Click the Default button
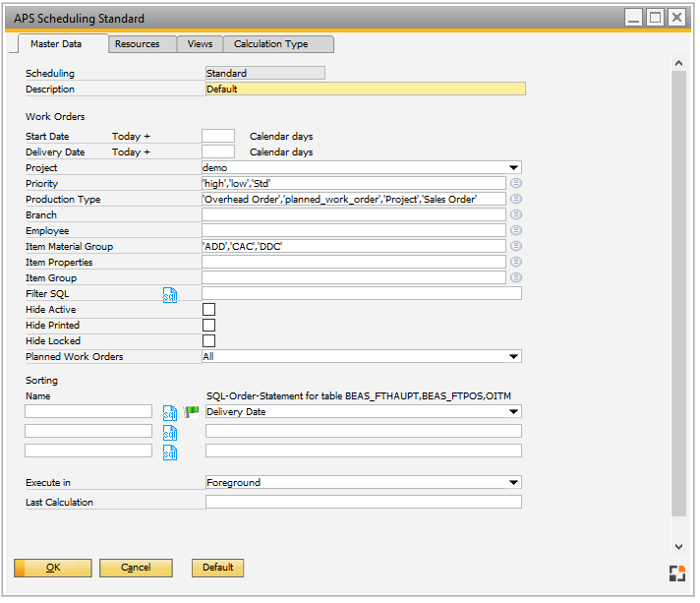The width and height of the screenshot is (700, 603). [x=217, y=568]
